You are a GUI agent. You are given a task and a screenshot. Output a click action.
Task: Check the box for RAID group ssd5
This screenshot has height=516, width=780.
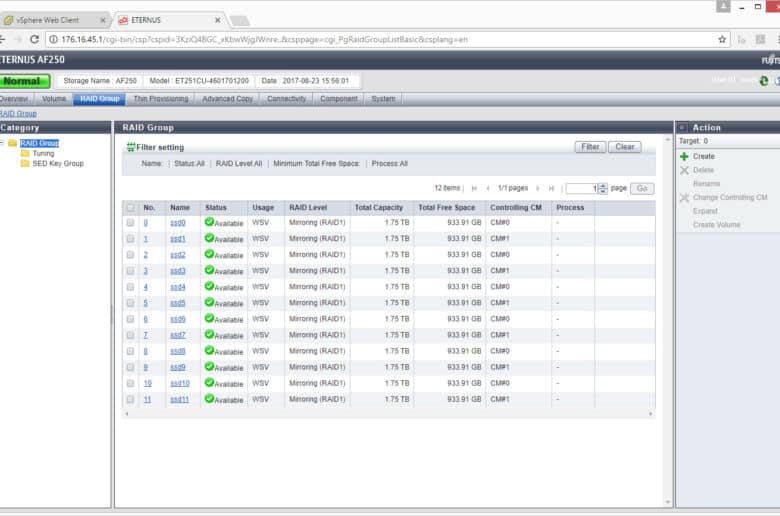(x=130, y=303)
